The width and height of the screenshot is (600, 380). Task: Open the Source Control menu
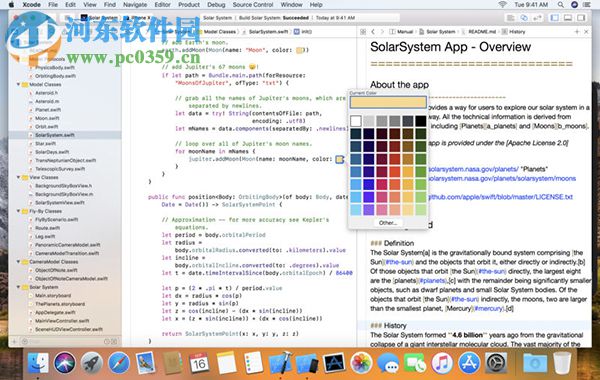coord(253,5)
